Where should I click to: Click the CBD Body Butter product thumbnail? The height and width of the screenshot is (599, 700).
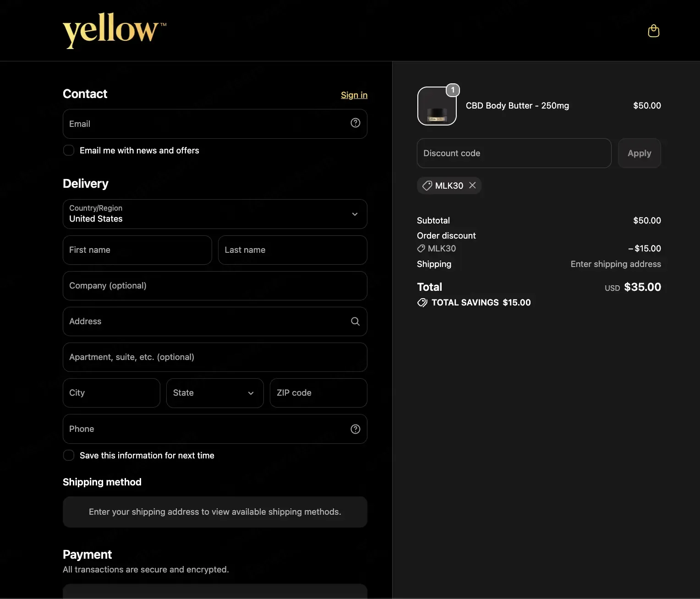click(437, 106)
